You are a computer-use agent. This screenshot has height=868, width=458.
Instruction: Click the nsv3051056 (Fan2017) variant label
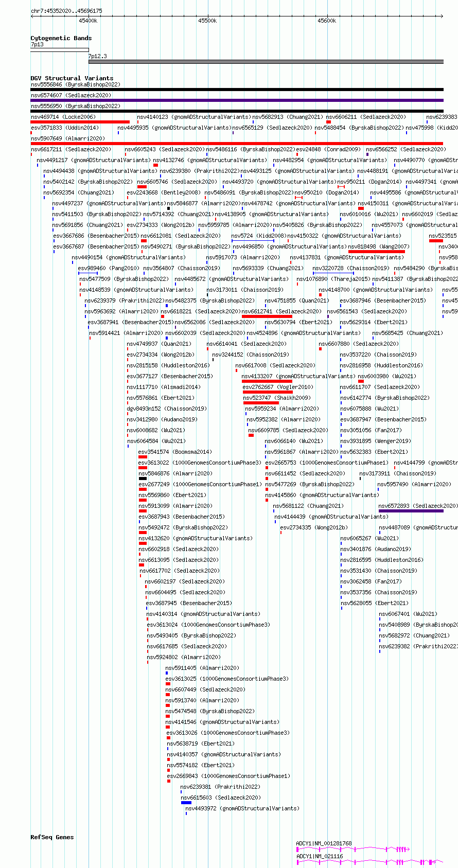tap(371, 430)
